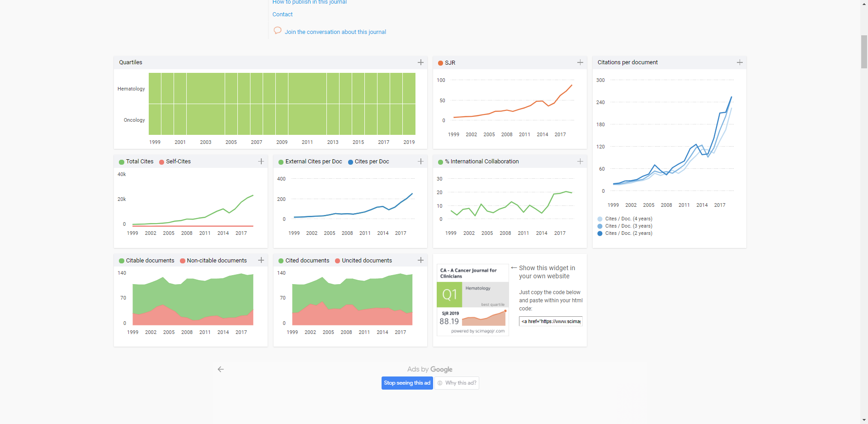Expand External Cites per Doc chart plus icon

click(420, 162)
